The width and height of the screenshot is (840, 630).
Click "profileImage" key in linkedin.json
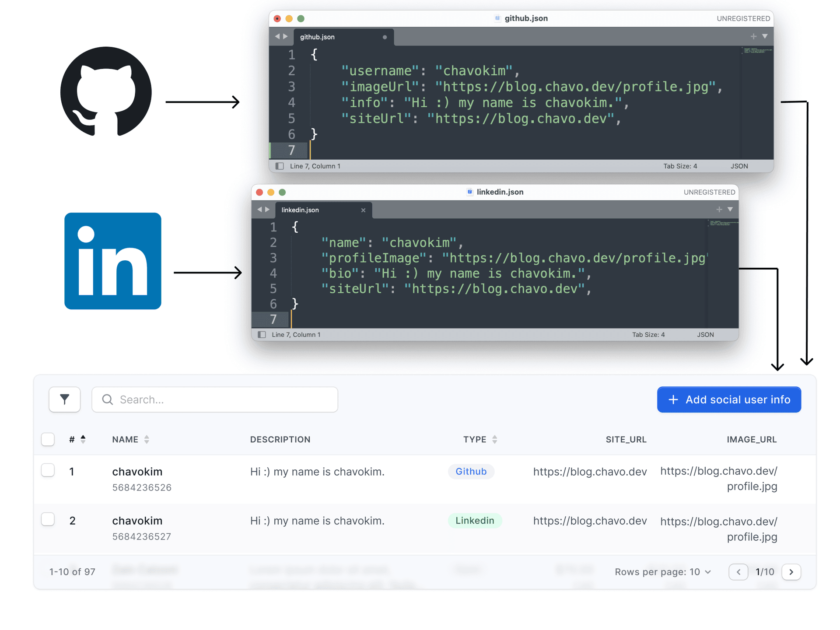point(373,258)
